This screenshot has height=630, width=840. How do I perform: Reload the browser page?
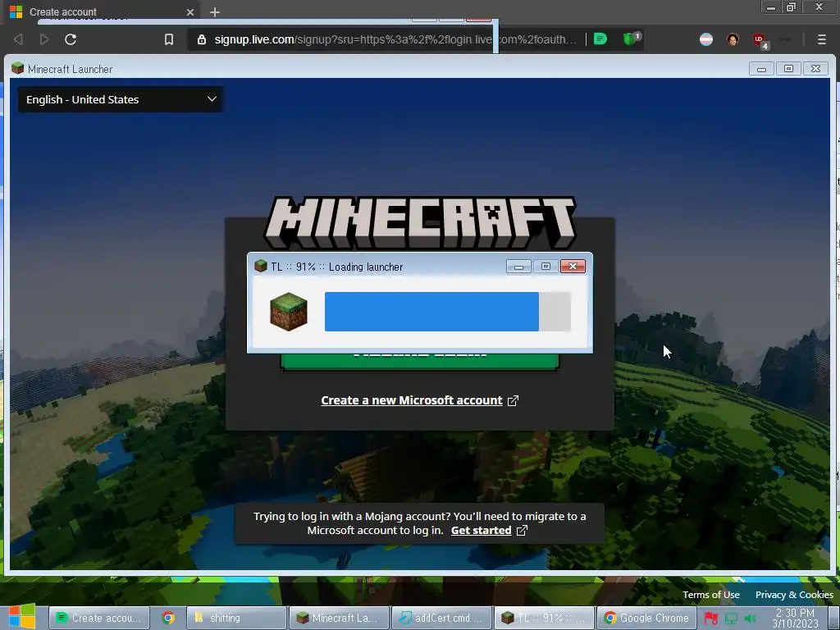coord(71,39)
